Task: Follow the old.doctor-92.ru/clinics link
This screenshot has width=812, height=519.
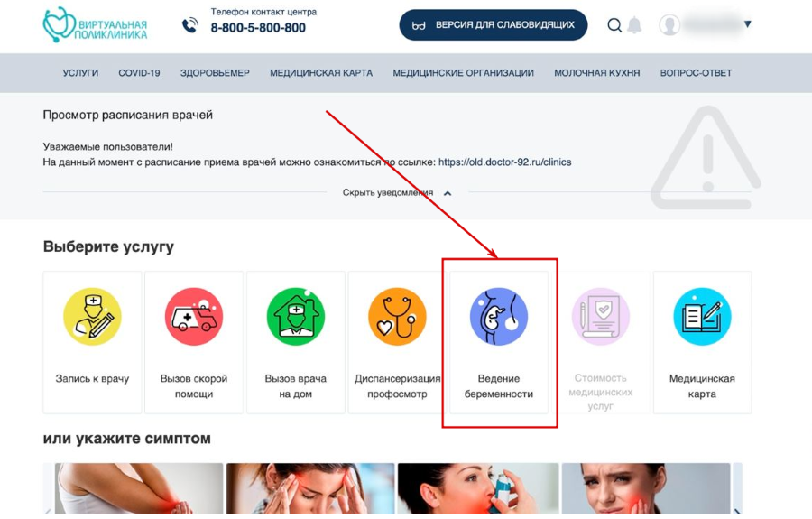Action: click(x=505, y=162)
